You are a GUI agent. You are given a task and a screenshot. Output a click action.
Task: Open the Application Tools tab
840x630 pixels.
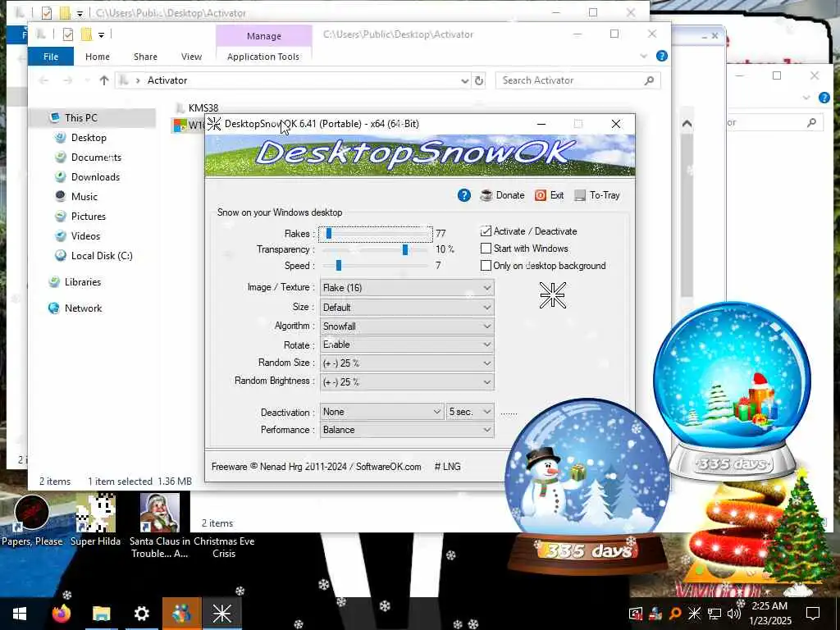(x=263, y=57)
